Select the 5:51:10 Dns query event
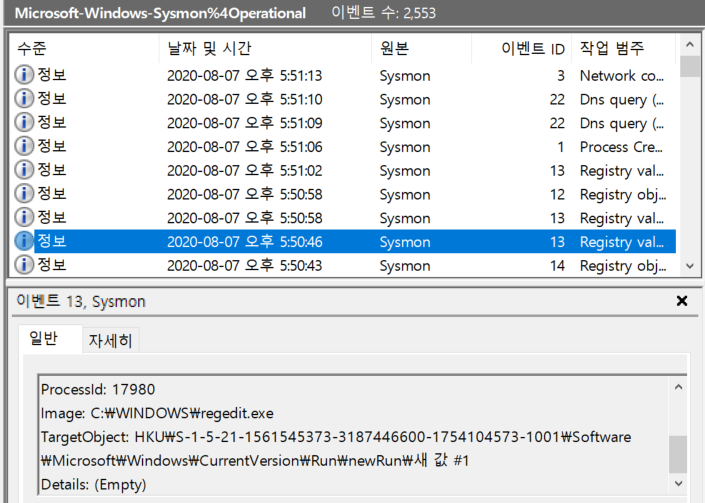 (x=343, y=99)
